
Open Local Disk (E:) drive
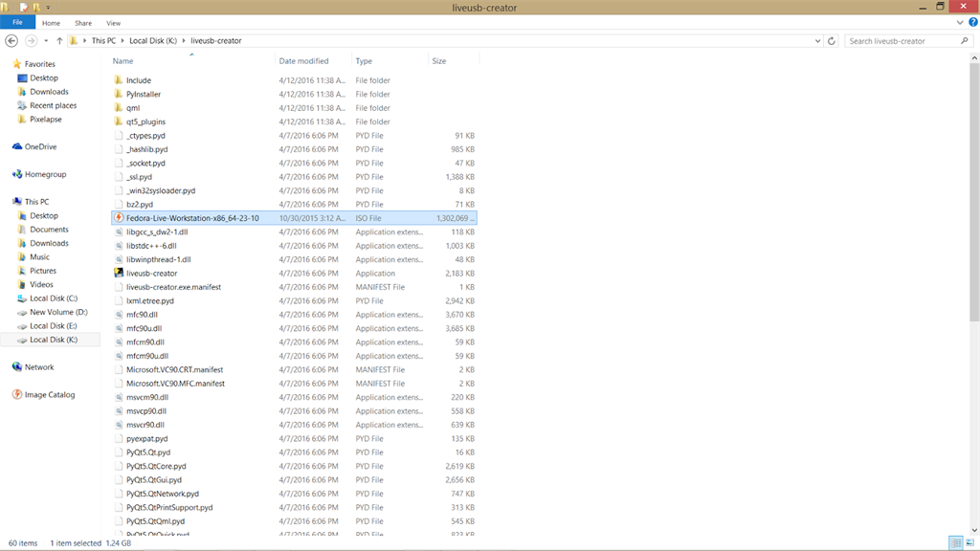(54, 325)
